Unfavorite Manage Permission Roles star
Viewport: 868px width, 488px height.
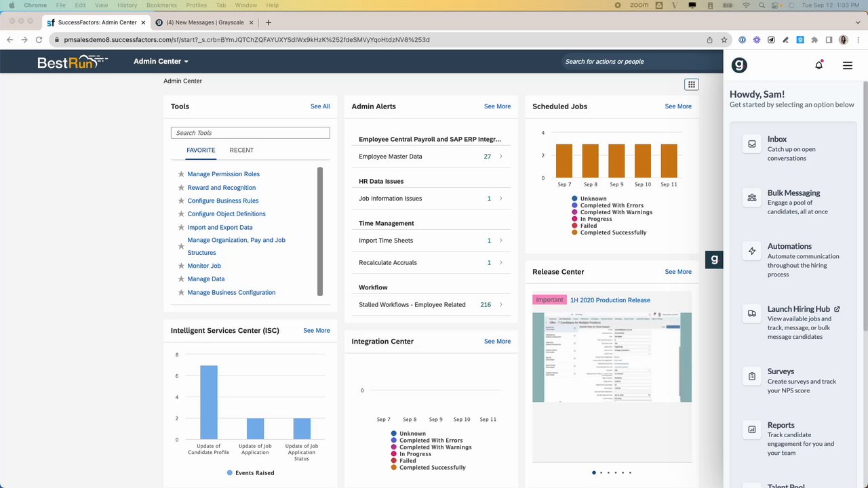(181, 174)
